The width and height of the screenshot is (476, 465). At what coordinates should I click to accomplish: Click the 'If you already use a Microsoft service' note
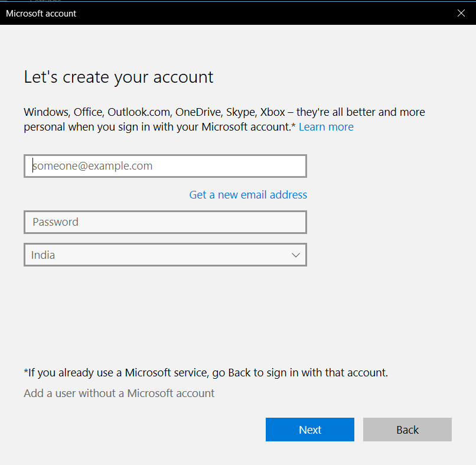click(x=206, y=372)
